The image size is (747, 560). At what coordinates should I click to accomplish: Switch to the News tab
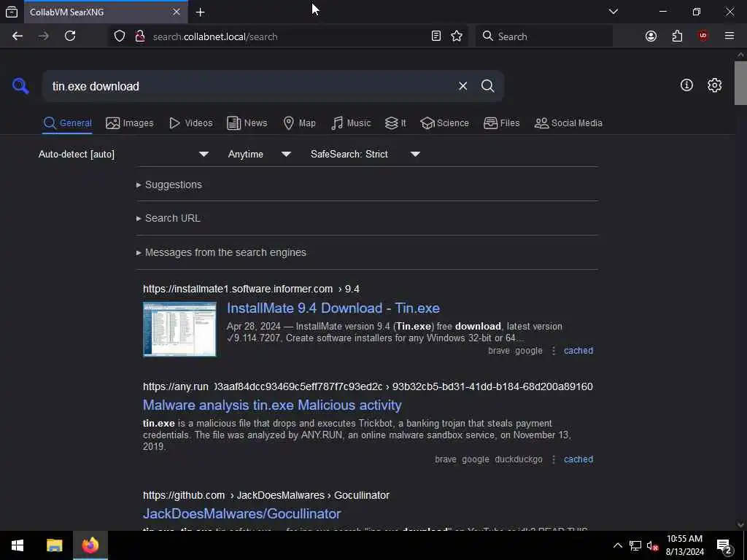[x=247, y=123]
